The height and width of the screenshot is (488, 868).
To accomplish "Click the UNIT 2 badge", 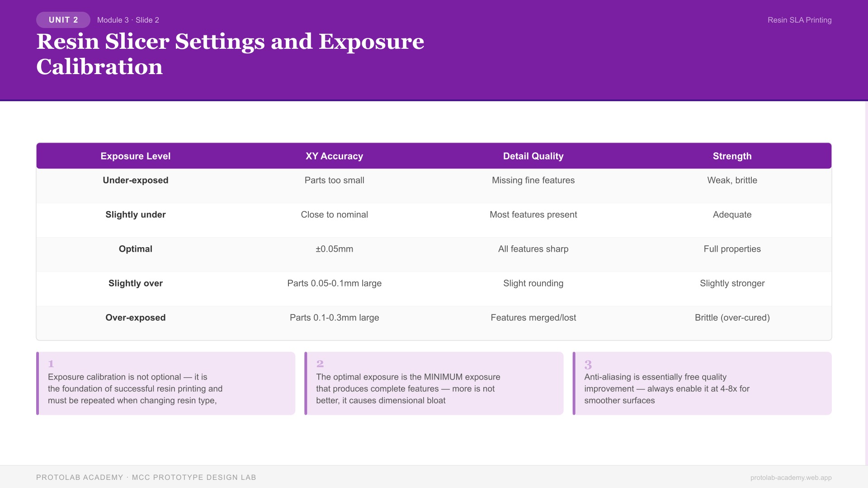I will click(x=63, y=20).
